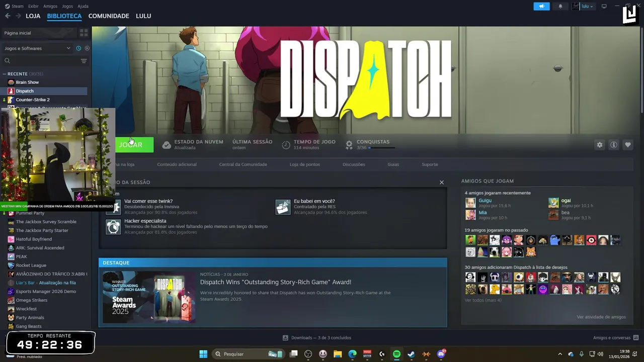Switch to collections grid view icon
The image size is (644, 362).
point(84,33)
